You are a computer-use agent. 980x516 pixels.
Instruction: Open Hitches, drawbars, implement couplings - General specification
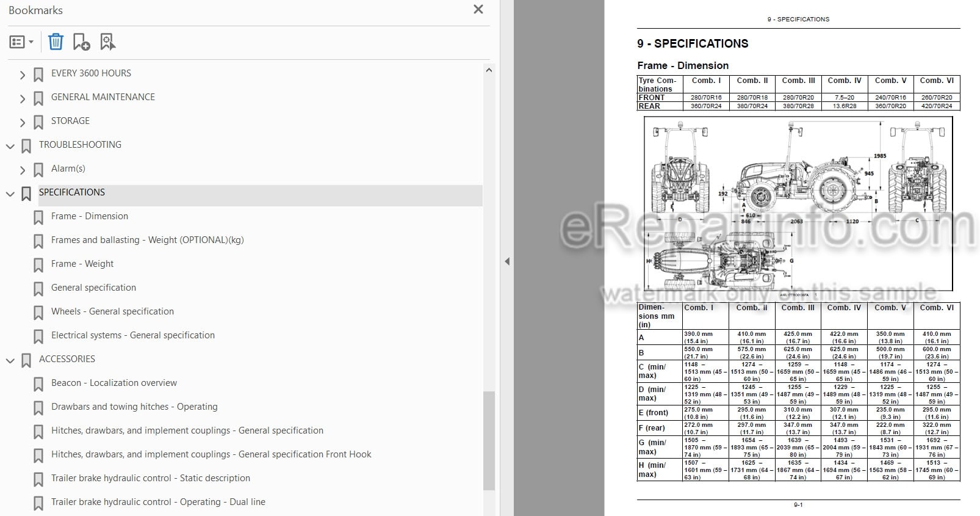tap(187, 431)
